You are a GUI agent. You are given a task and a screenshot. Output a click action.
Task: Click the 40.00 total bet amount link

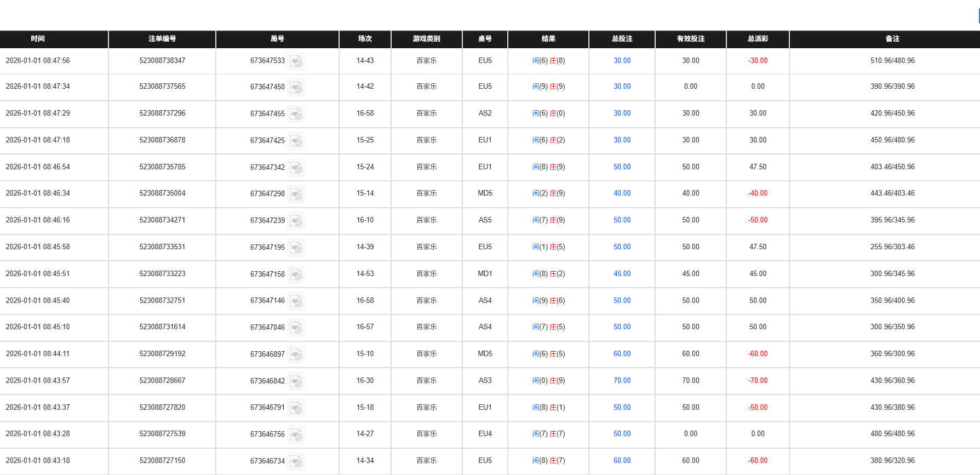pyautogui.click(x=622, y=193)
